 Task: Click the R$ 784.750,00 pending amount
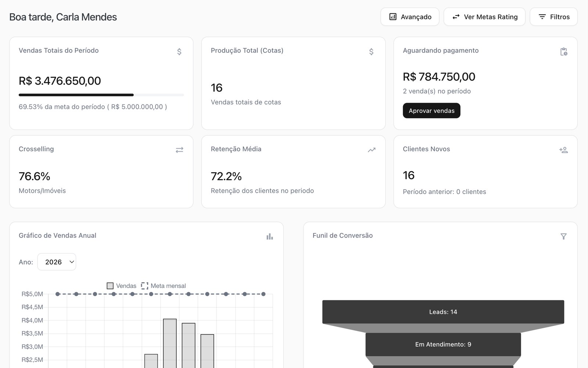[x=439, y=77]
